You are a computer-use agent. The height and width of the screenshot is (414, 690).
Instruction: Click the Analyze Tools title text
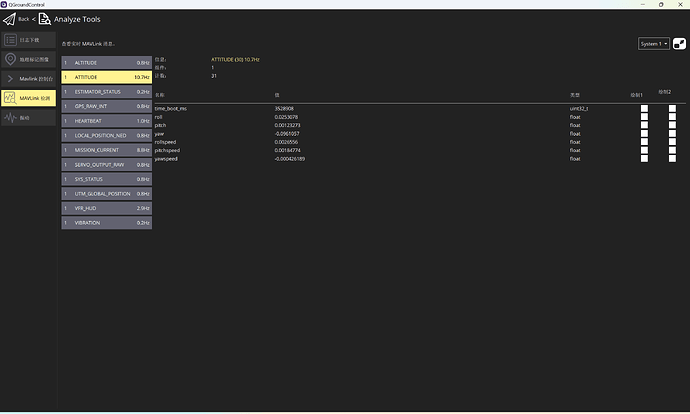tap(77, 19)
